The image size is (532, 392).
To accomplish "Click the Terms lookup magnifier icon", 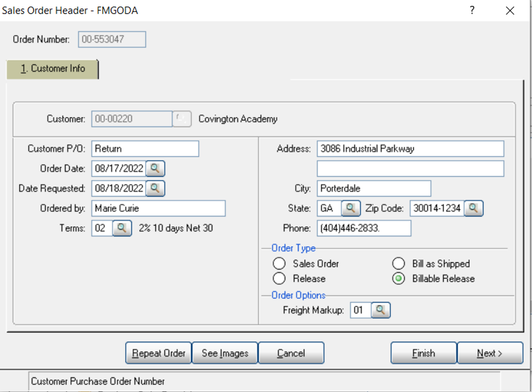I will [122, 228].
